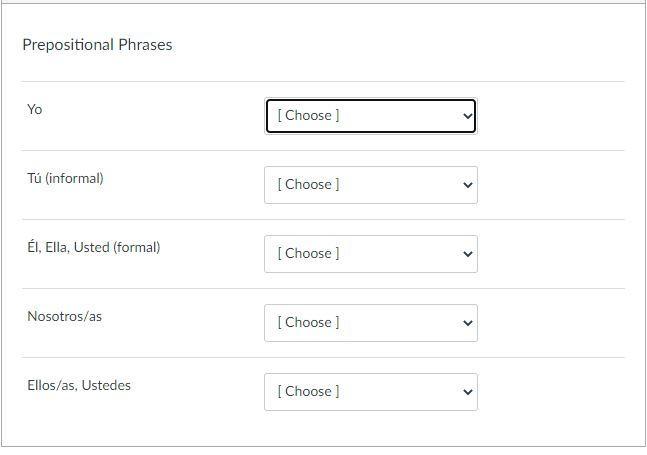
Task: Click the [ Choose ] text in Nosotros/as row
Action: pyautogui.click(x=308, y=322)
